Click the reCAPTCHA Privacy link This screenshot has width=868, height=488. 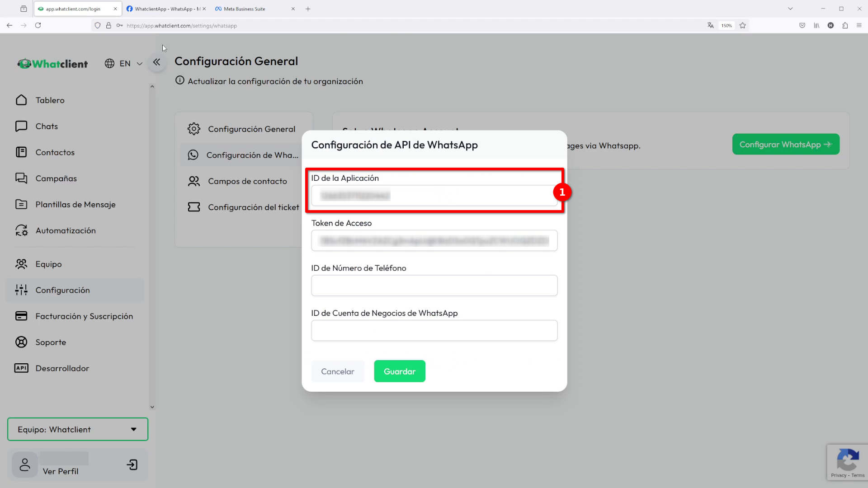click(x=839, y=475)
